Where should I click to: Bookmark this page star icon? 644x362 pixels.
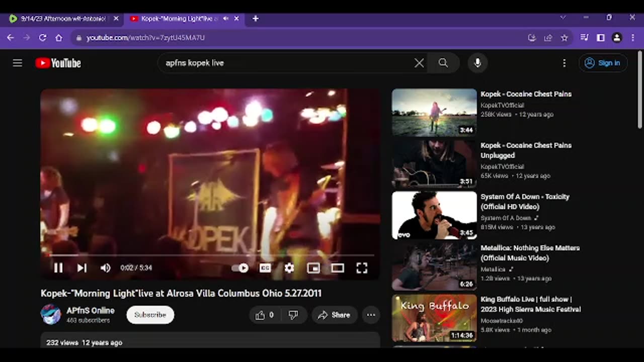(565, 38)
